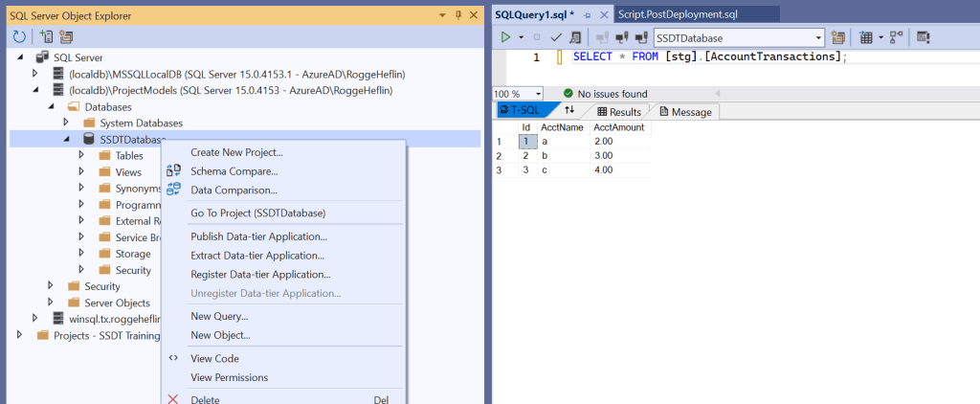The image size is (980, 404).
Task: Choose New Query from the context menu
Action: click(219, 316)
